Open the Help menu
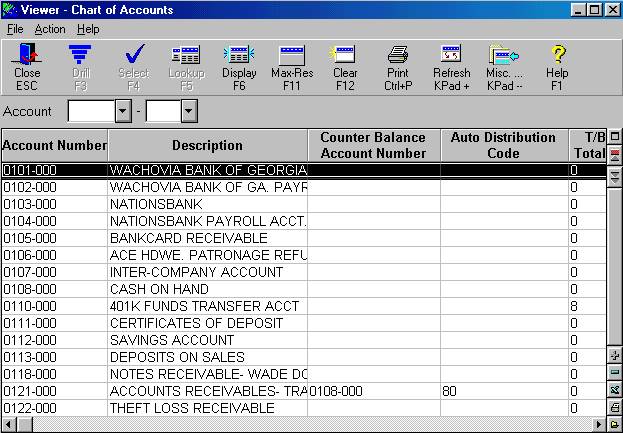Viewport: 623px width, 433px height. pyautogui.click(x=88, y=29)
